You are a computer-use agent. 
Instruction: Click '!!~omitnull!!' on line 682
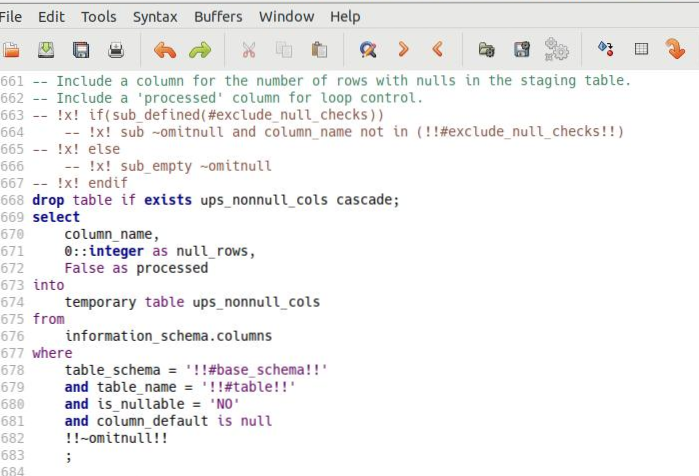pyautogui.click(x=116, y=438)
